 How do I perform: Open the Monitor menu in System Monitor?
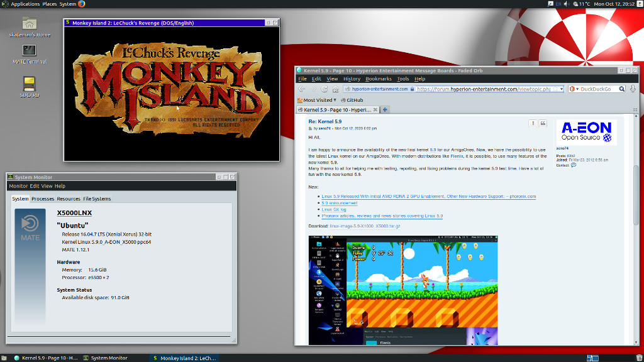tap(18, 186)
